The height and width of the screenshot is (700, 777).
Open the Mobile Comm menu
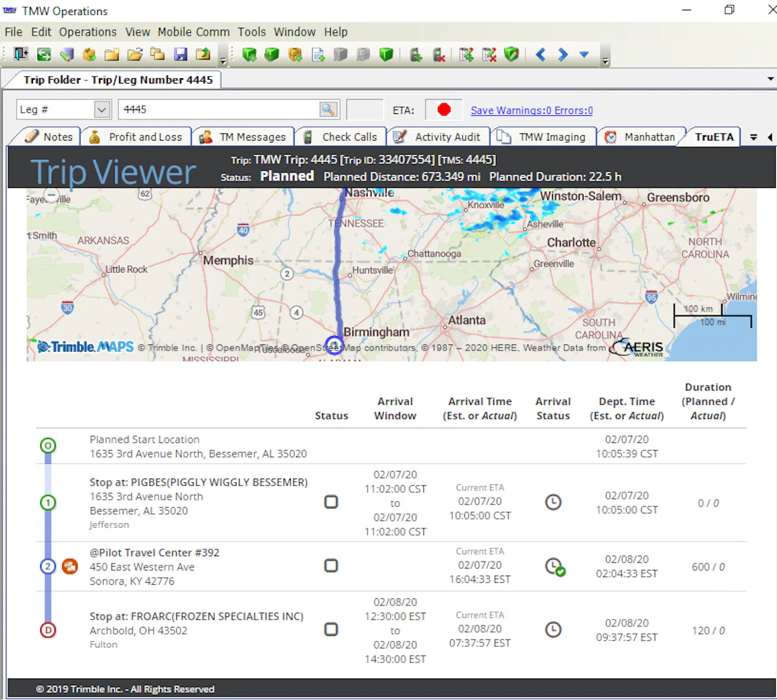pos(194,32)
